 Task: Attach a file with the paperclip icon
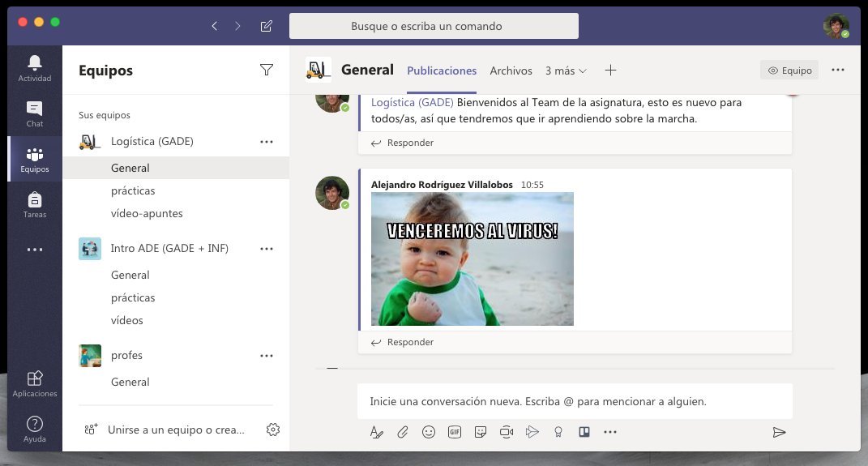pos(403,432)
